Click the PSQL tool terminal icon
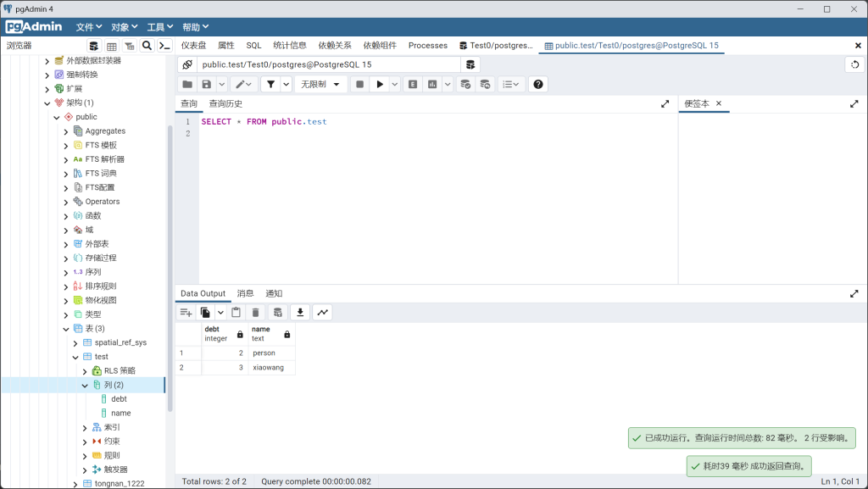The height and width of the screenshot is (489, 868). click(164, 46)
